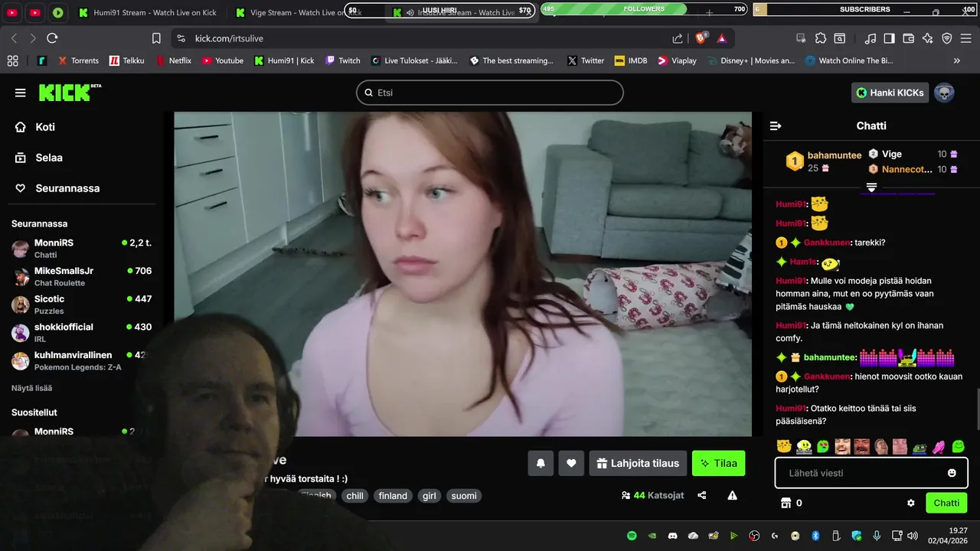Switch to Humi91 Stream browser tab
980x551 pixels.
pyautogui.click(x=149, y=12)
